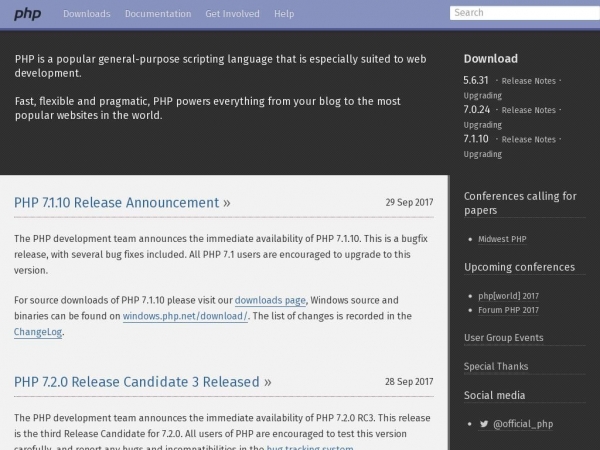This screenshot has width=600, height=450.
Task: Open the ChangeLog link
Action: point(38,332)
